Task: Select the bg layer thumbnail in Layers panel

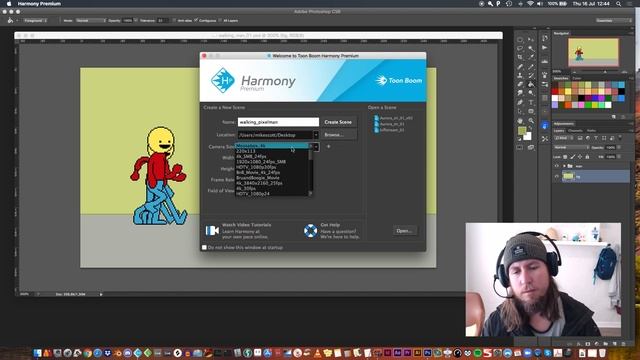Action: (x=568, y=176)
